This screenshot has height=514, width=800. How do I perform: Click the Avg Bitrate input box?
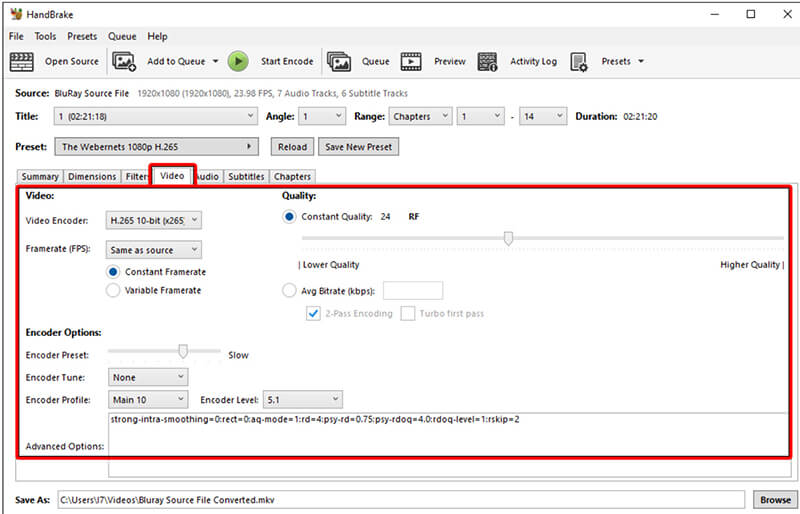413,291
